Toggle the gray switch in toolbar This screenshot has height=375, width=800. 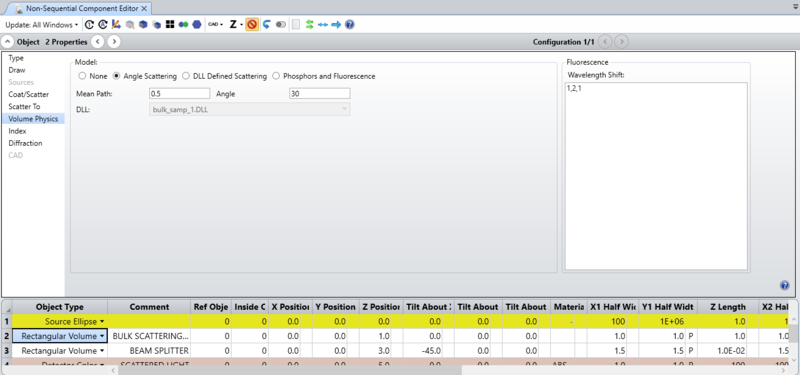pyautogui.click(x=281, y=24)
